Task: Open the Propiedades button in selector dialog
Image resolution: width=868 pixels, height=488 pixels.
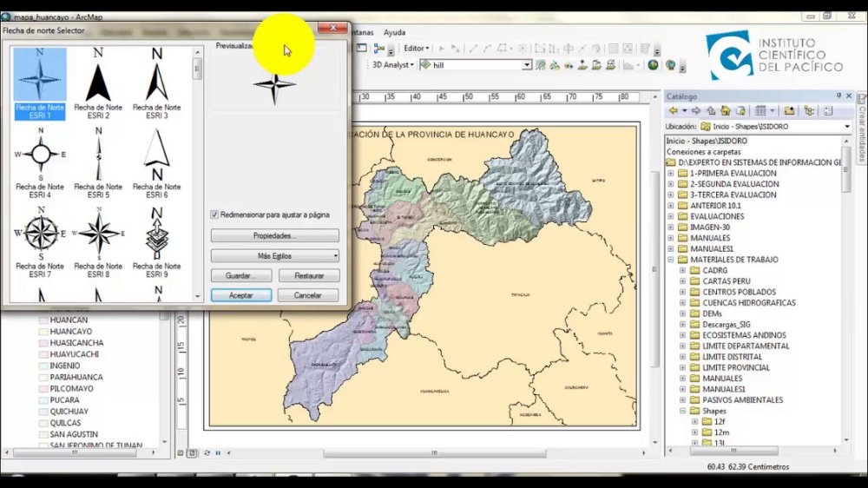Action: (274, 235)
